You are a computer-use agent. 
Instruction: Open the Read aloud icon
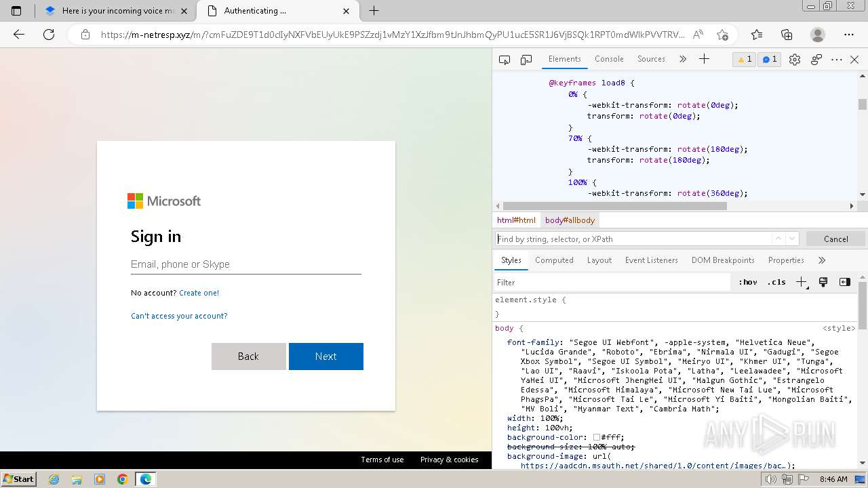(x=698, y=35)
